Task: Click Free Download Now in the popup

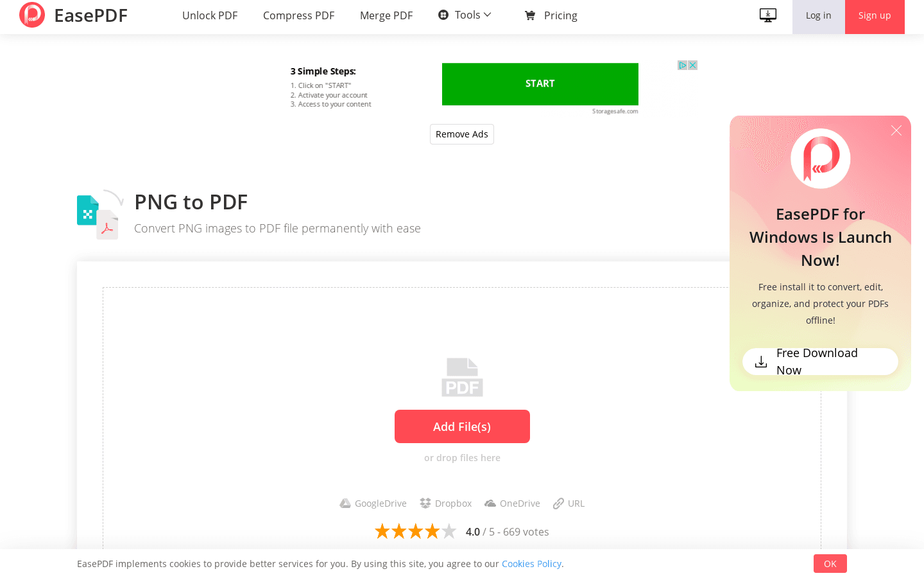Action: pos(820,361)
